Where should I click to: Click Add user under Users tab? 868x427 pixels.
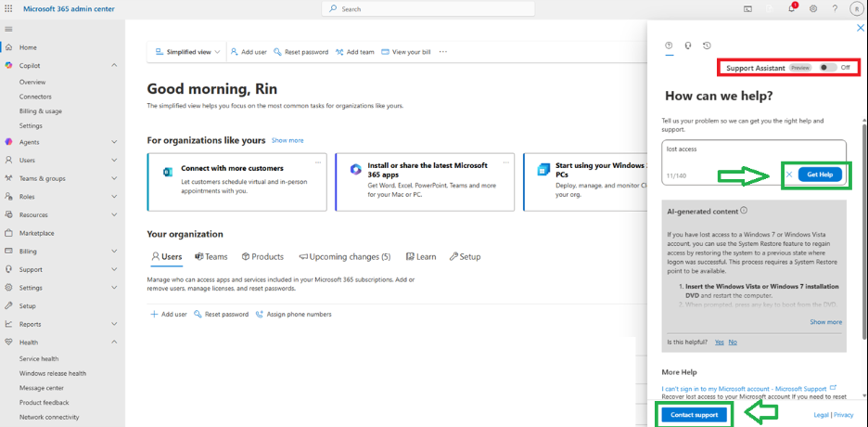pyautogui.click(x=169, y=314)
